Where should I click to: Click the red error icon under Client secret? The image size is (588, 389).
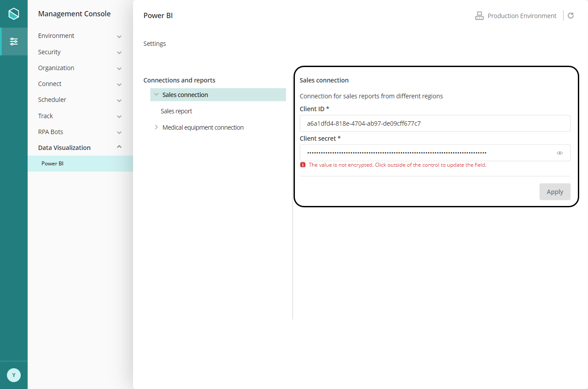303,165
